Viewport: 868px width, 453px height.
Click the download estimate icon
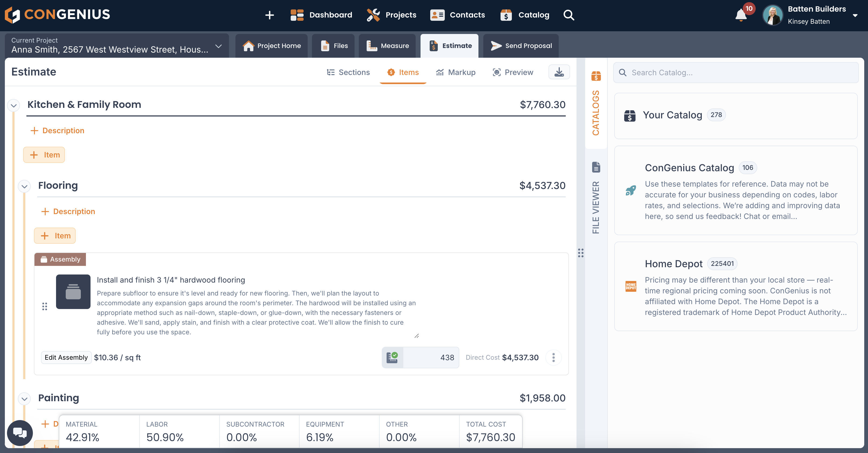coord(559,72)
